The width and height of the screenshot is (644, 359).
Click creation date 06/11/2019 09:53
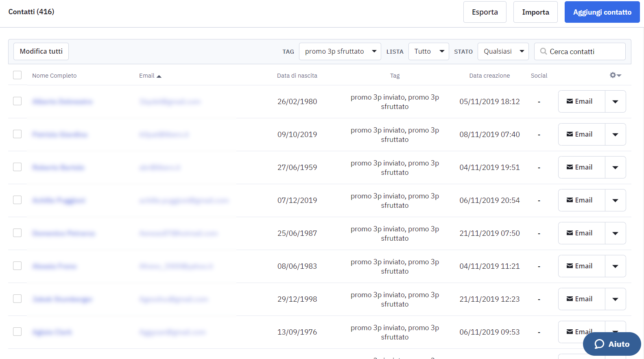point(489,332)
